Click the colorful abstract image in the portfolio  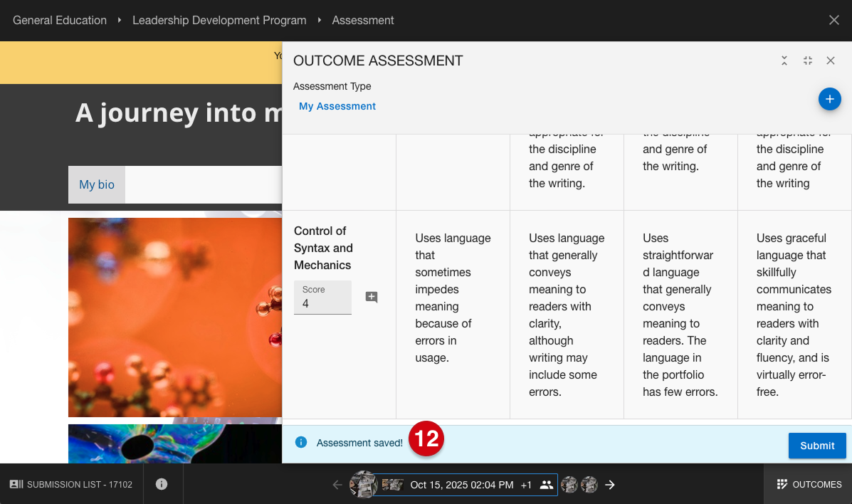(175, 443)
